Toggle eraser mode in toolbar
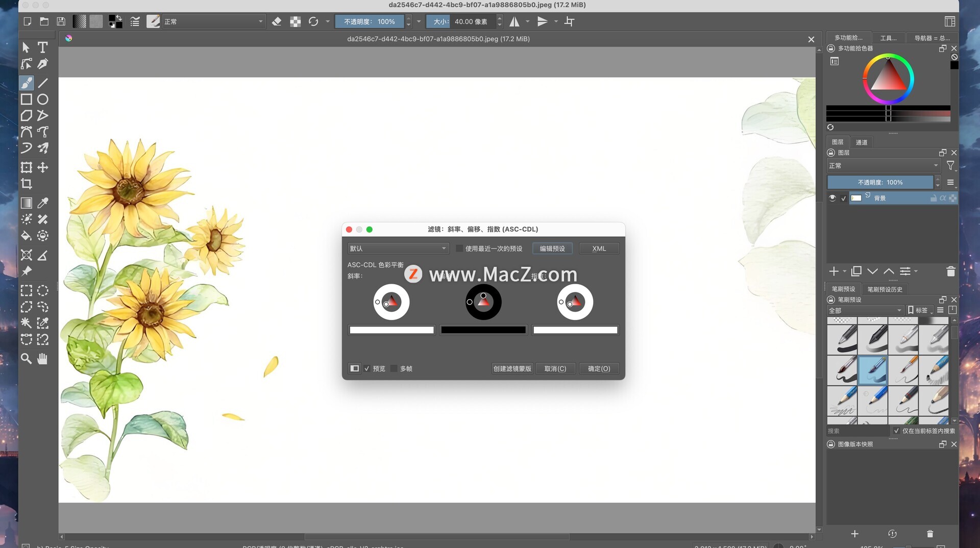This screenshot has height=548, width=980. click(x=277, y=21)
